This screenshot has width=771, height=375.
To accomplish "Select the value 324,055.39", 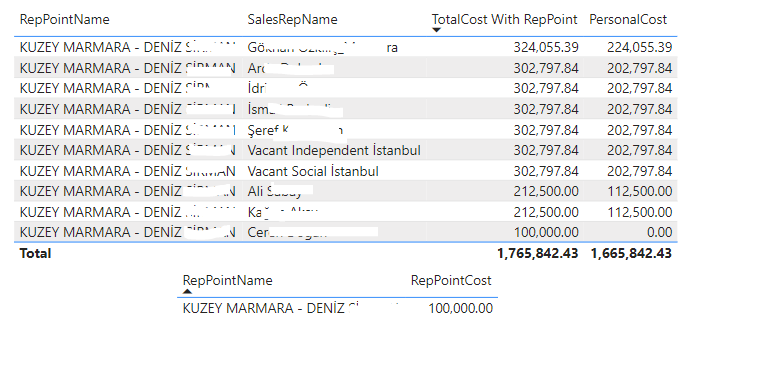I will (546, 47).
